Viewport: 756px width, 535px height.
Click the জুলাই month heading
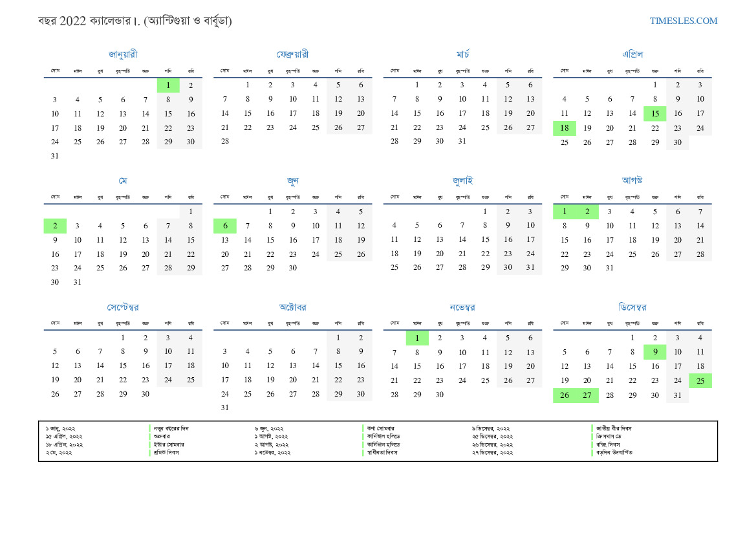pos(462,180)
